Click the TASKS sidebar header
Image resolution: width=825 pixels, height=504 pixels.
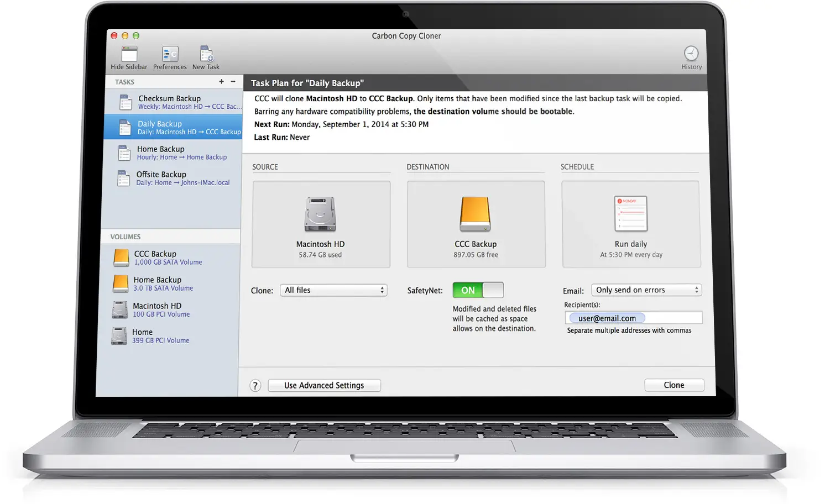point(125,82)
